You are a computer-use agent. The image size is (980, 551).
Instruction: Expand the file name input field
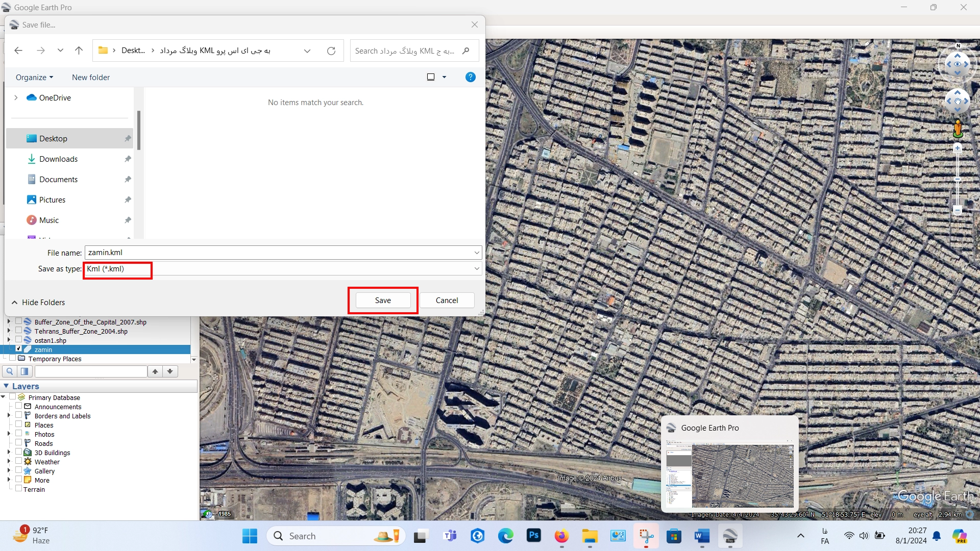477,253
